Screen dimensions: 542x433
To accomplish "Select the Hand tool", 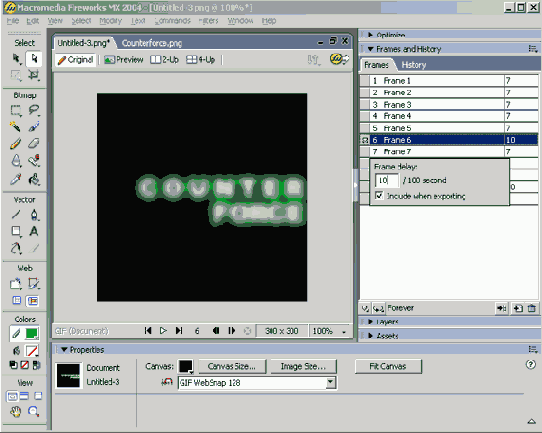I will 16,411.
